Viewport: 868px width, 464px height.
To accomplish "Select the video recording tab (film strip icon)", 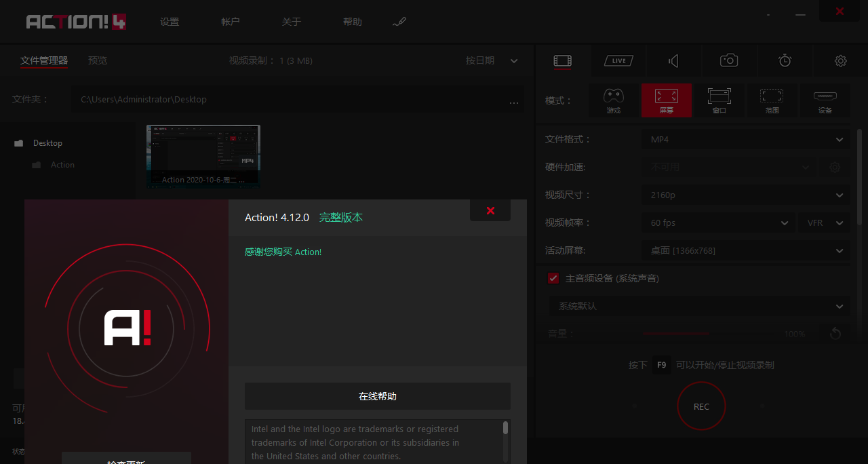I will pyautogui.click(x=562, y=60).
